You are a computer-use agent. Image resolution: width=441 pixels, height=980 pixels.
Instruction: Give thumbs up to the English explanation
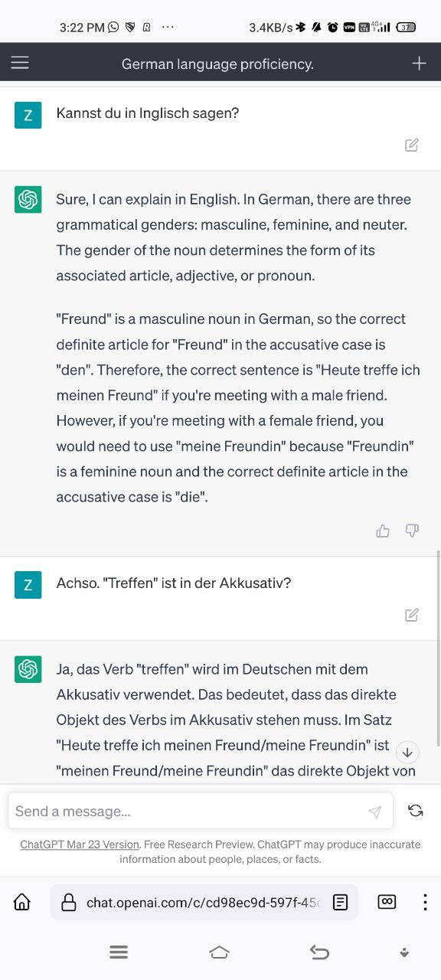click(x=383, y=531)
